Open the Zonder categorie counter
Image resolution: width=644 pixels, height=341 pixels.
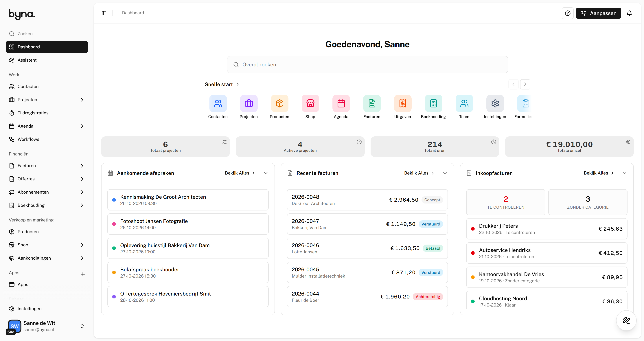pos(588,202)
